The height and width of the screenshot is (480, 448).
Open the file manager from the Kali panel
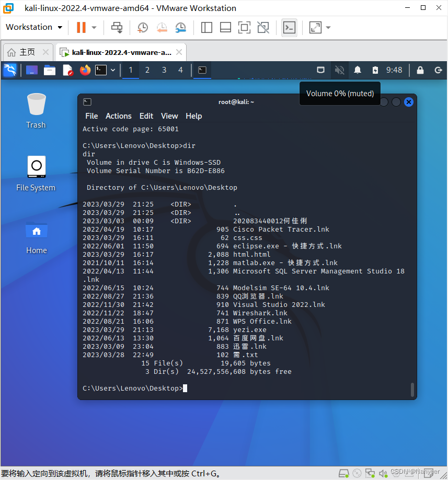point(49,70)
